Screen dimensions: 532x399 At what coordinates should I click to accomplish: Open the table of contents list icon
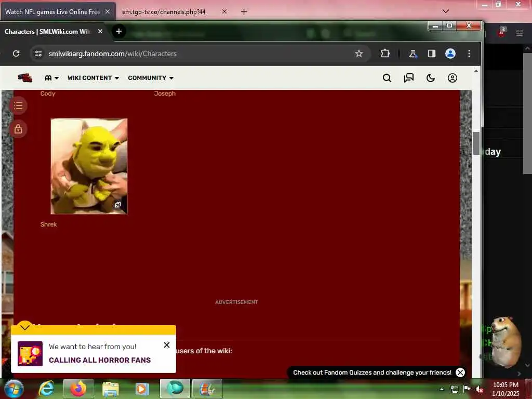click(18, 105)
